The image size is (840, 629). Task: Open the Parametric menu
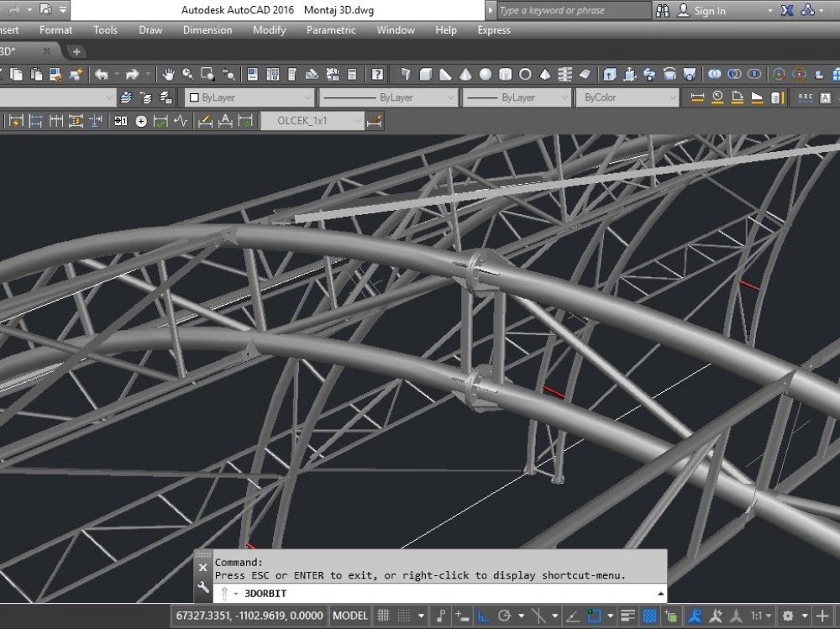(330, 30)
